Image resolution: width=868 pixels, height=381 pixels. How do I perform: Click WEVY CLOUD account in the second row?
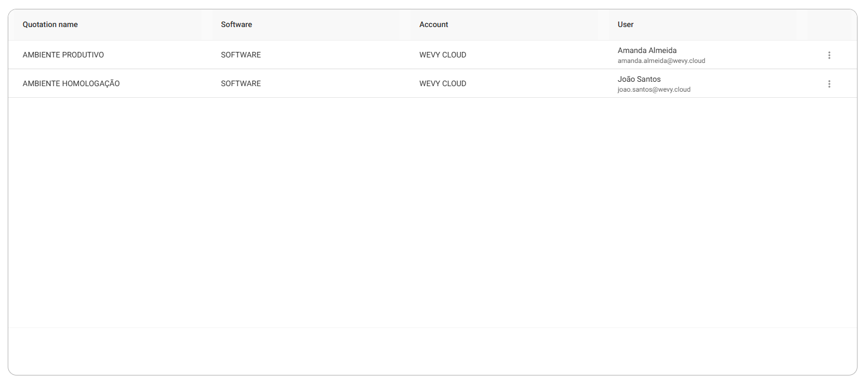(x=443, y=83)
